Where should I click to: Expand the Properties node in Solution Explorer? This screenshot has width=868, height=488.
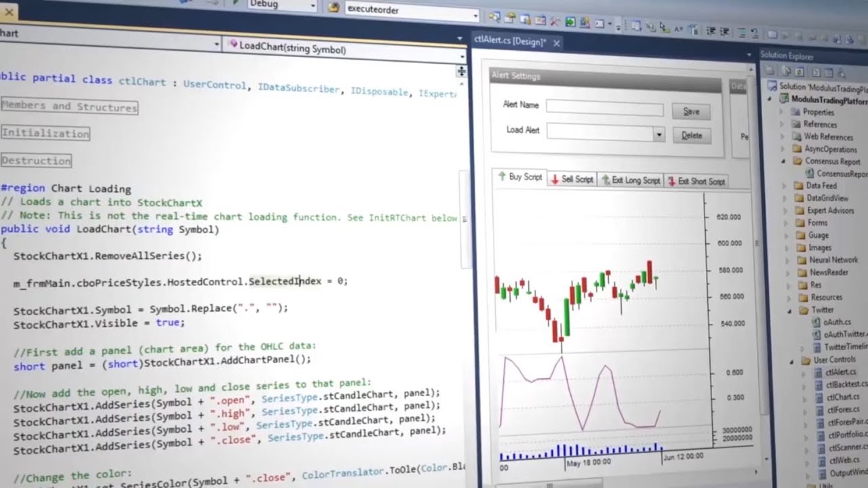point(781,112)
